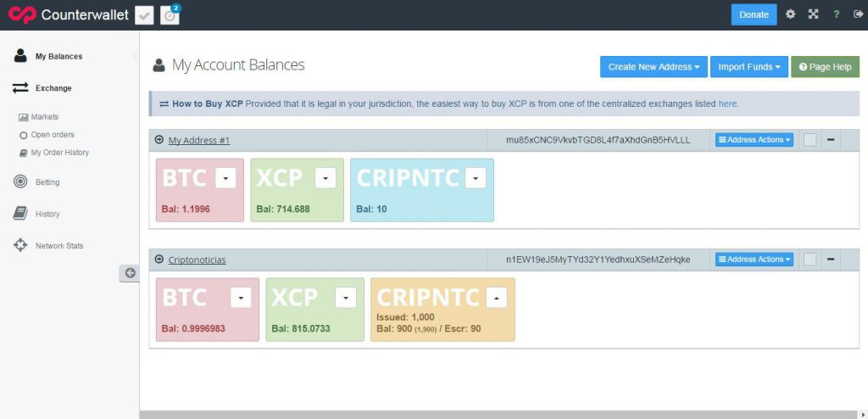
Task: Go to Open orders in the sidebar
Action: pyautogui.click(x=53, y=135)
